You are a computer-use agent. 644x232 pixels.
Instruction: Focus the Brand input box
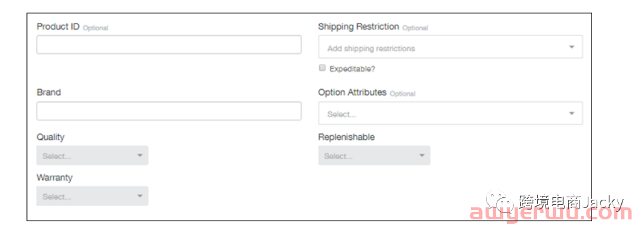[169, 111]
